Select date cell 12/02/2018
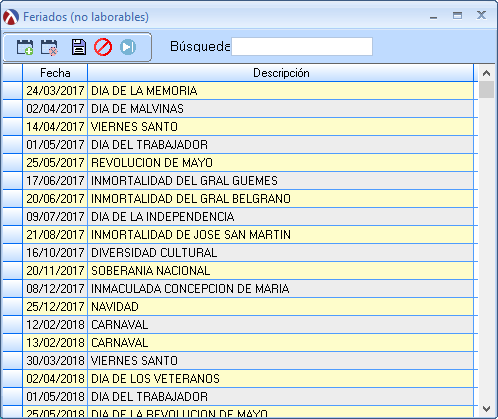 [55, 325]
